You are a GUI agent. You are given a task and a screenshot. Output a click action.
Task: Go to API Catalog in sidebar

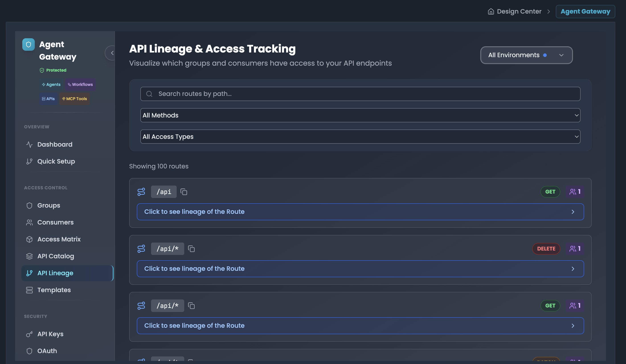[56, 256]
